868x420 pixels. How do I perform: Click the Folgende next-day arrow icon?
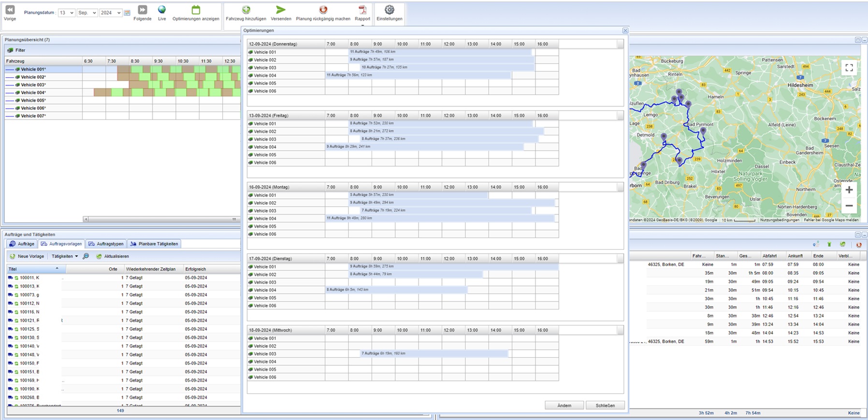coord(142,10)
